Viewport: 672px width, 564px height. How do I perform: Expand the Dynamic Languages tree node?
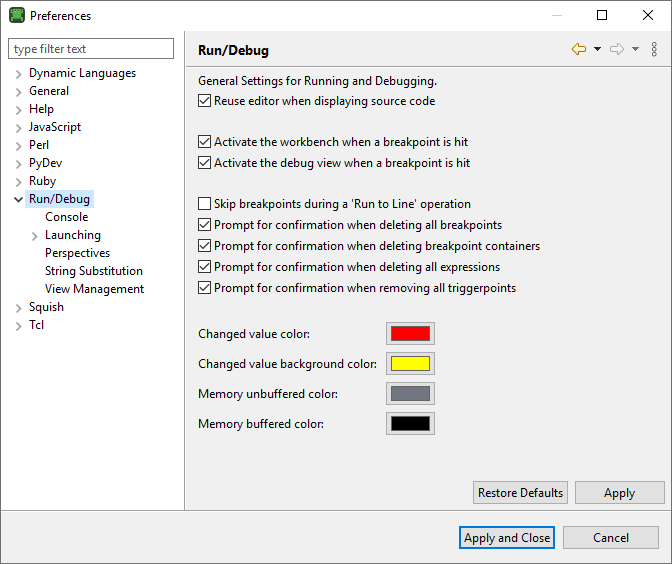(18, 74)
